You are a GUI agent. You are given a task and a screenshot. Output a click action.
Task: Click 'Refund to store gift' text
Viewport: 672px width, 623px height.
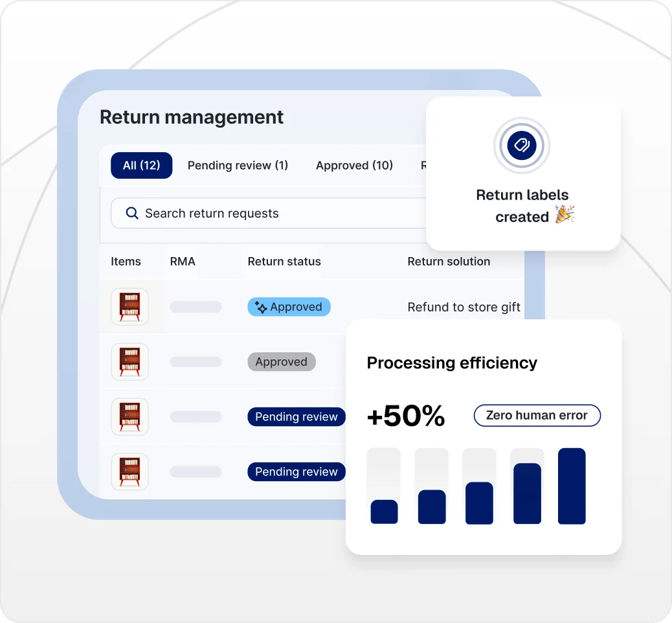pos(464,307)
